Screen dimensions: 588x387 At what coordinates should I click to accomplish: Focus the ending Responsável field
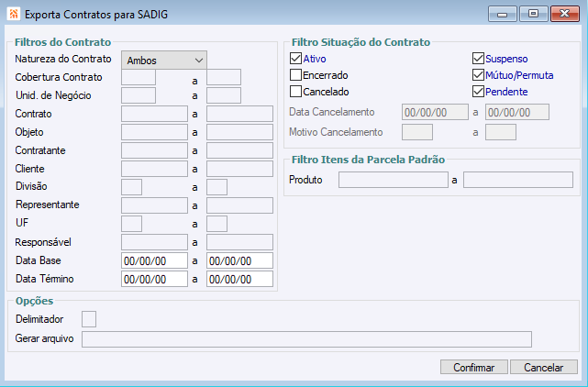[x=239, y=242]
